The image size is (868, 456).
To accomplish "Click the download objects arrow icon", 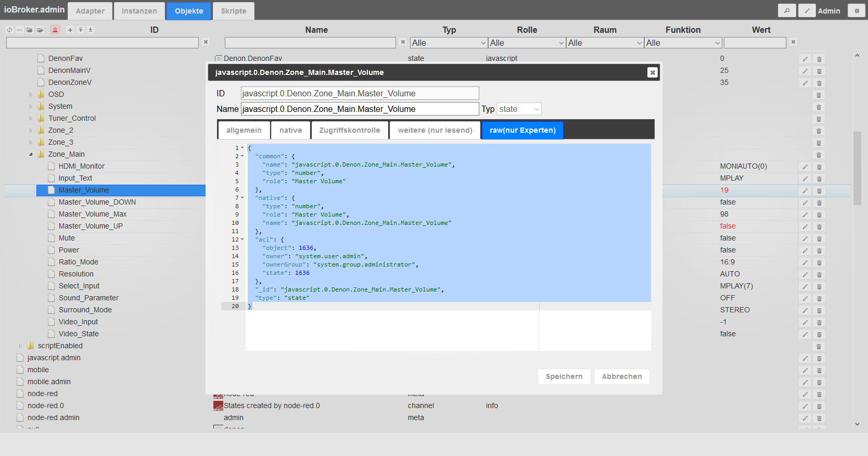I will (91, 30).
